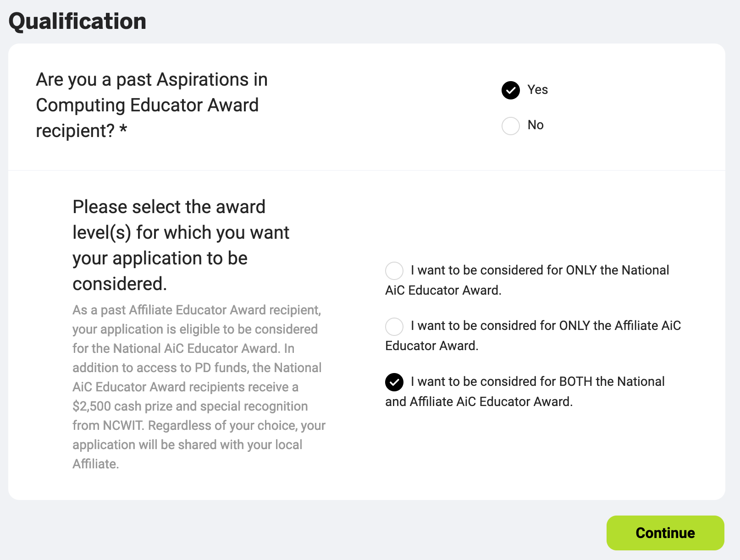740x560 pixels.
Task: Click the checkmark icon beside the BOTH option
Action: click(x=394, y=382)
